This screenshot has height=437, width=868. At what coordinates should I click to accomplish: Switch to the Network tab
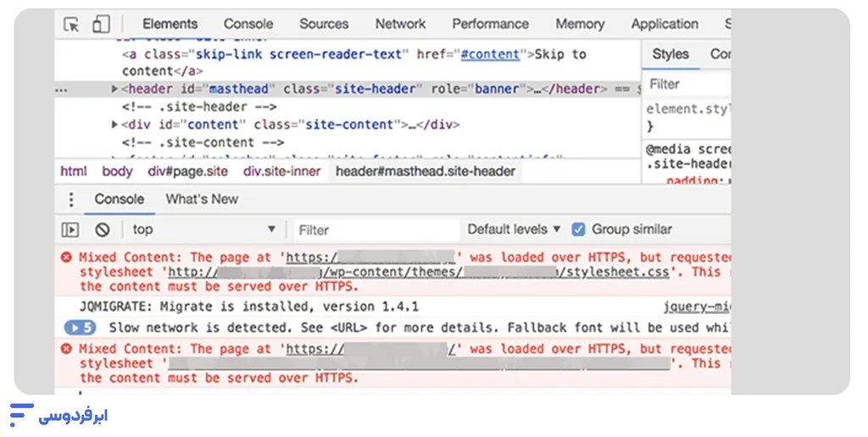pos(400,25)
